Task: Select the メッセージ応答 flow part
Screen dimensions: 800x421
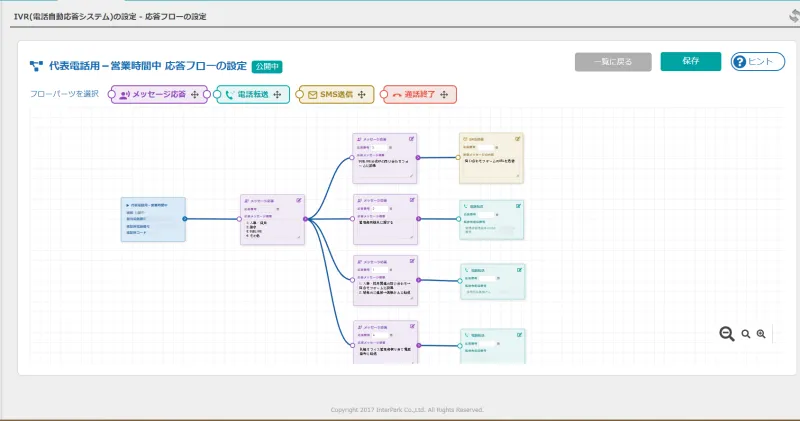Action: click(158, 94)
